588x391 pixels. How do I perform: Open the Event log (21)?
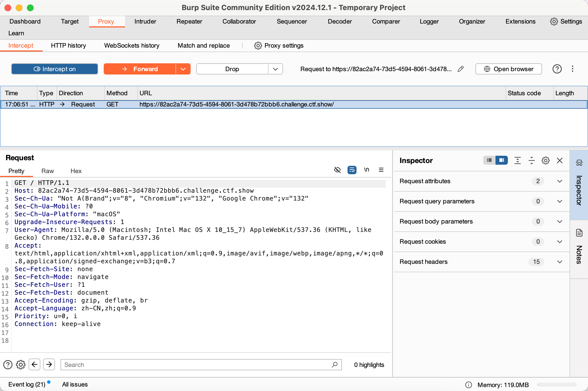[x=27, y=385]
